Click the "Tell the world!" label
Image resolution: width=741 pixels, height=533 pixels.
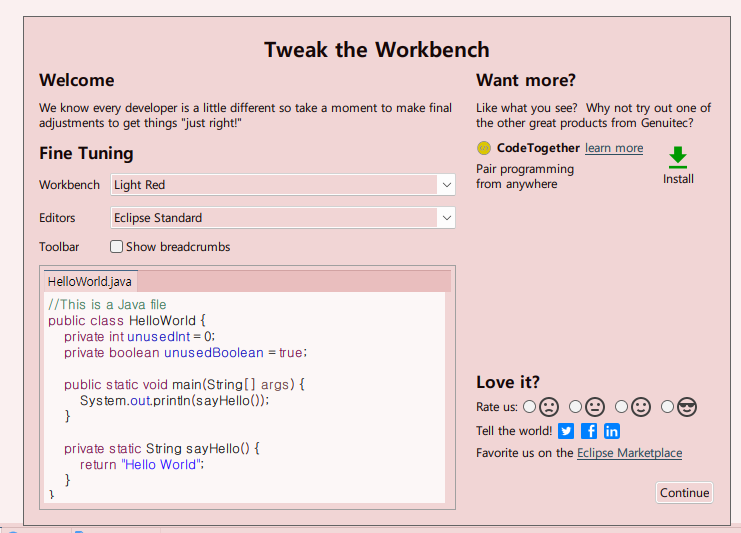514,431
